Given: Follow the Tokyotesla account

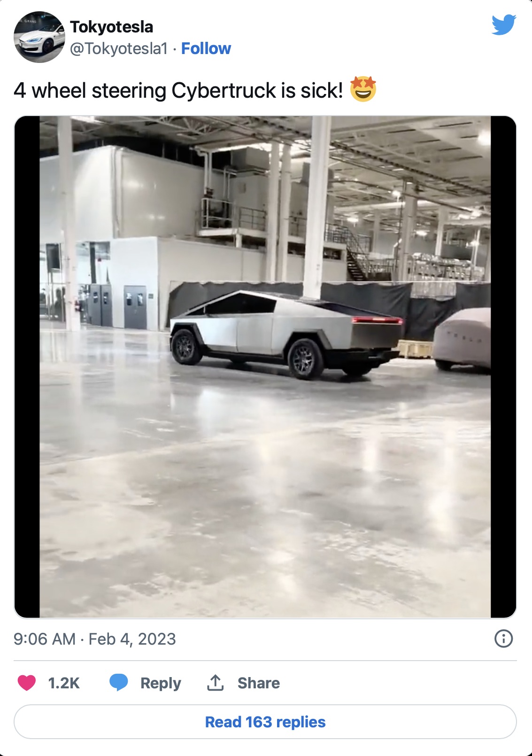Looking at the screenshot, I should (206, 48).
